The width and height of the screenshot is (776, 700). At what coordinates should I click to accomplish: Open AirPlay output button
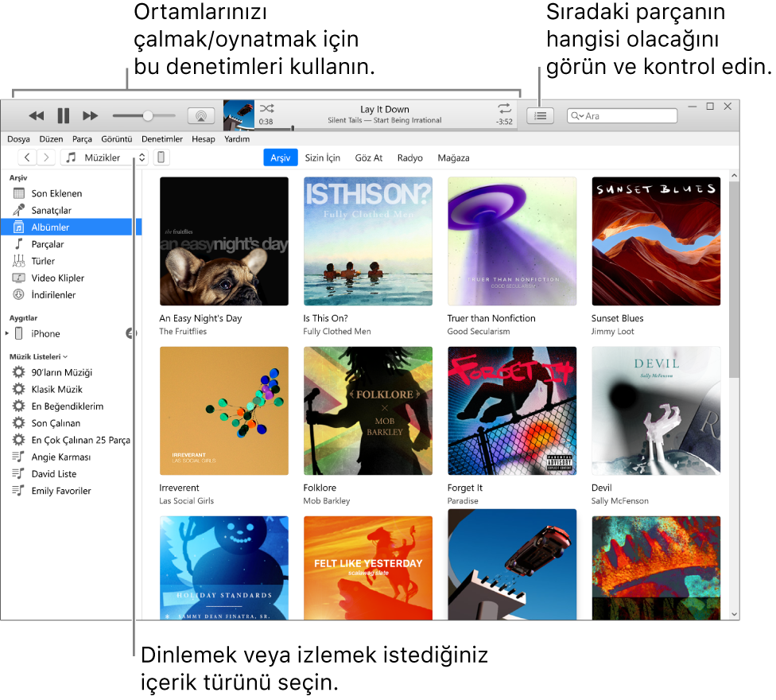201,116
